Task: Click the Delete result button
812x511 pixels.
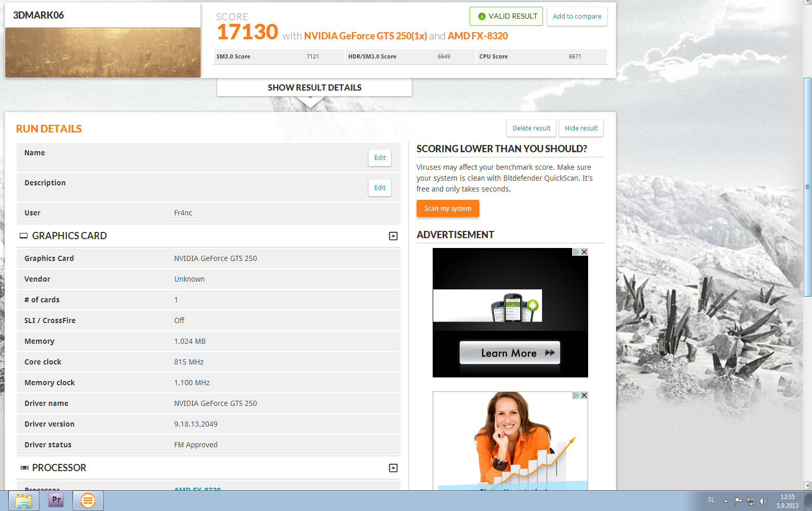Action: (531, 128)
